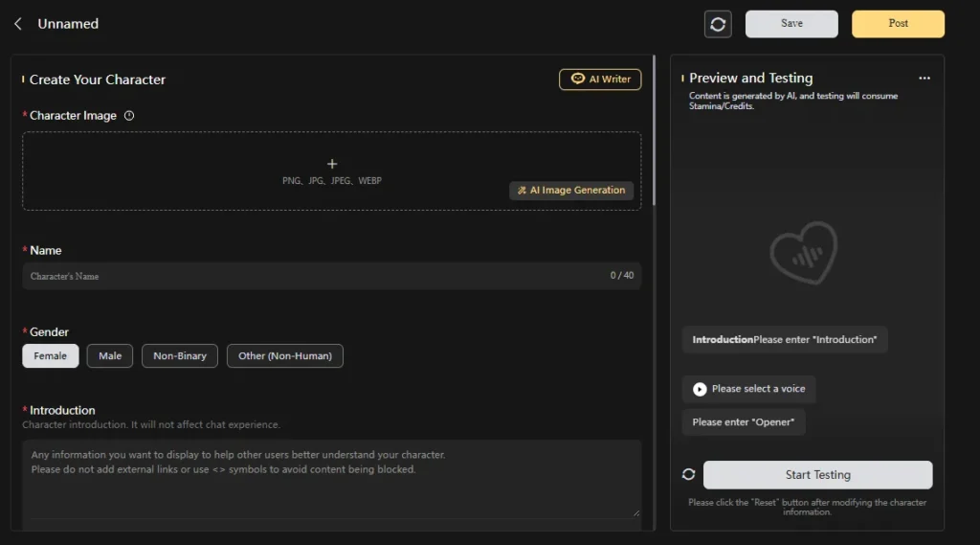Image resolution: width=980 pixels, height=545 pixels.
Task: Save the character draft
Action: pos(791,24)
